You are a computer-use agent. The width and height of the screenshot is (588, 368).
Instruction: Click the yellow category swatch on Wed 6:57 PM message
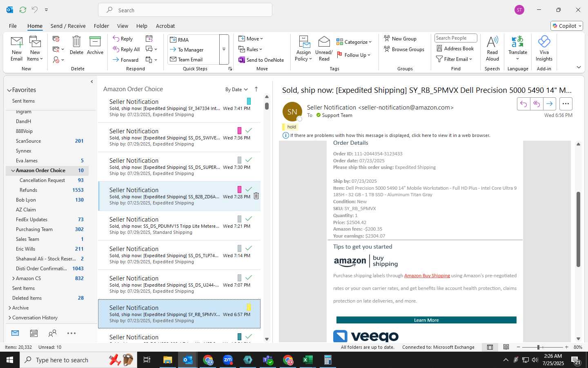pos(249,307)
